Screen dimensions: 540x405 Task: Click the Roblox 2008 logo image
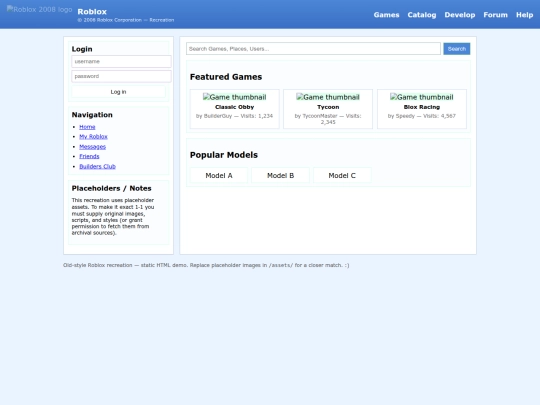(x=40, y=10)
